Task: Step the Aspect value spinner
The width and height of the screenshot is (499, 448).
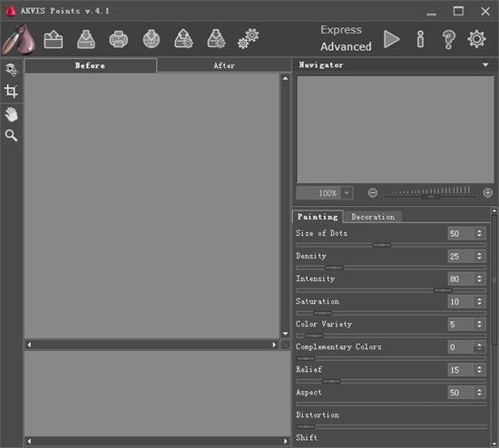Action: click(x=479, y=393)
